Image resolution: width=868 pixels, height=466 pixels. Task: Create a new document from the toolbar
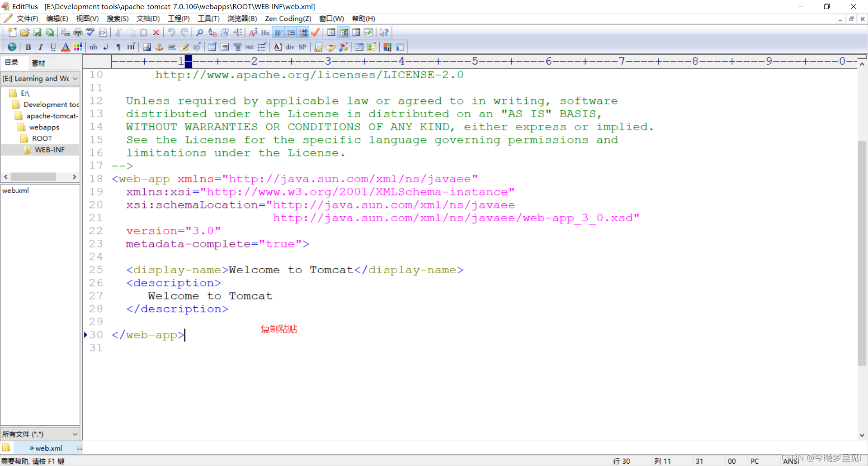pos(12,33)
